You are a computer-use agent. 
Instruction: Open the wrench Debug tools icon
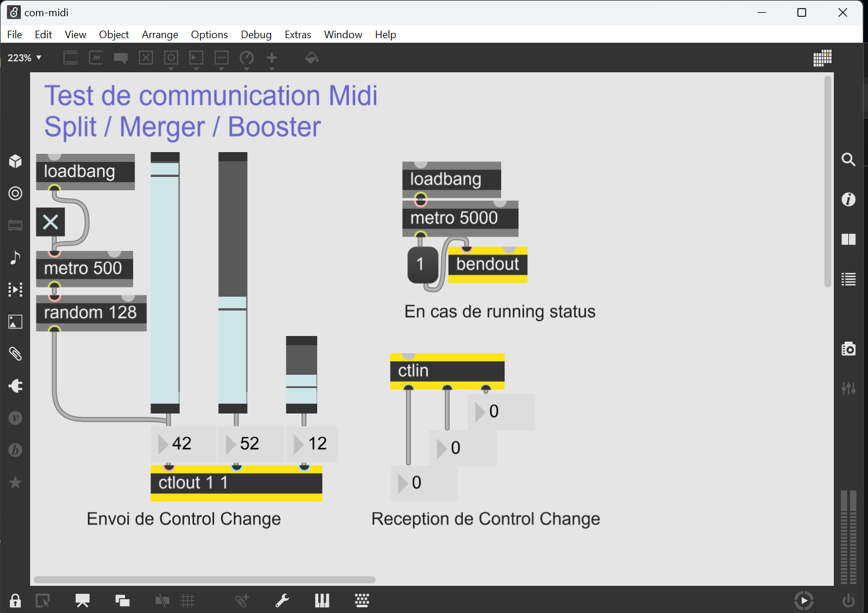[x=282, y=601]
